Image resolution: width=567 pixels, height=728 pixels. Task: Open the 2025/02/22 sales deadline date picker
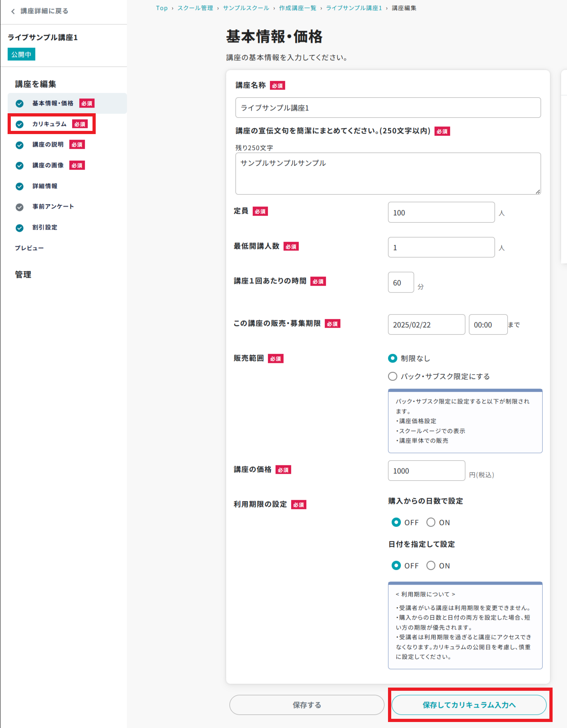[x=426, y=325]
